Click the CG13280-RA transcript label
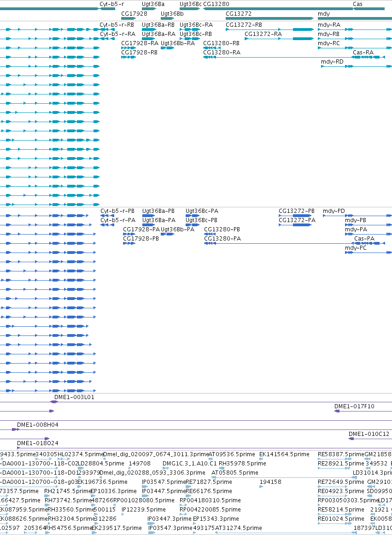Viewport: 392px width, 535px height. click(222, 53)
